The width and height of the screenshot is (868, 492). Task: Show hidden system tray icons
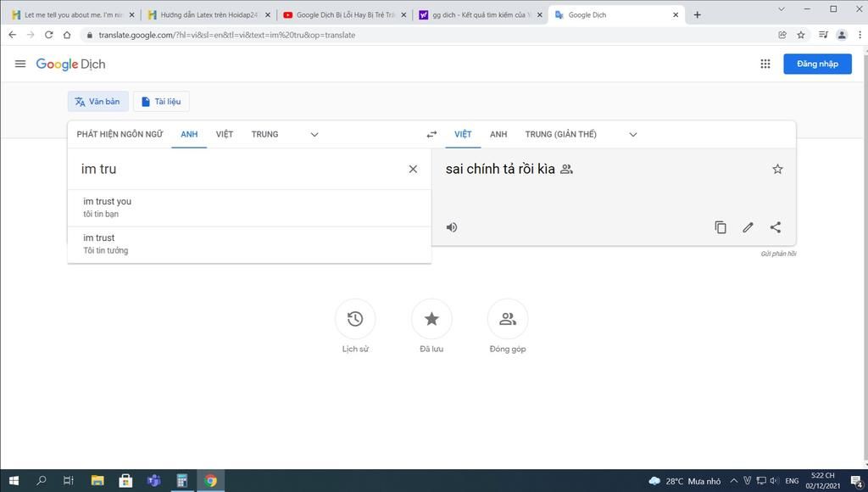coord(733,480)
